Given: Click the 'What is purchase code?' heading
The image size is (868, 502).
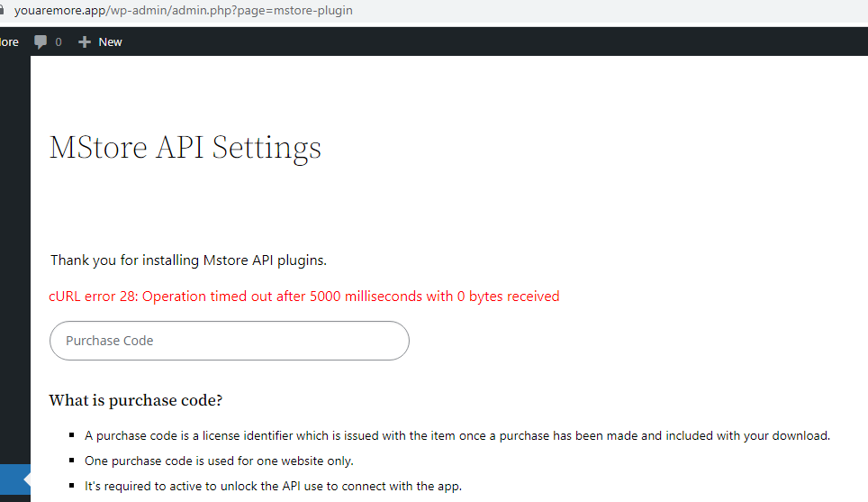Looking at the screenshot, I should (136, 400).
